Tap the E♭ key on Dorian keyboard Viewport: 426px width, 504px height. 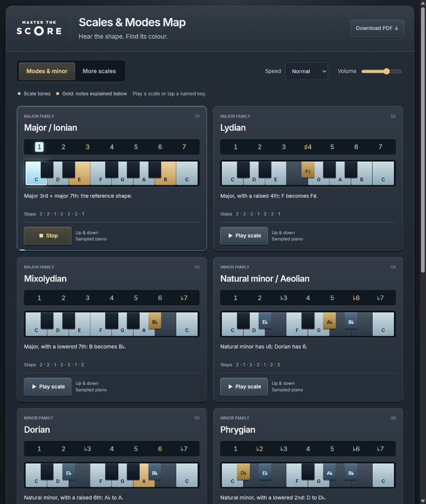[69, 471]
